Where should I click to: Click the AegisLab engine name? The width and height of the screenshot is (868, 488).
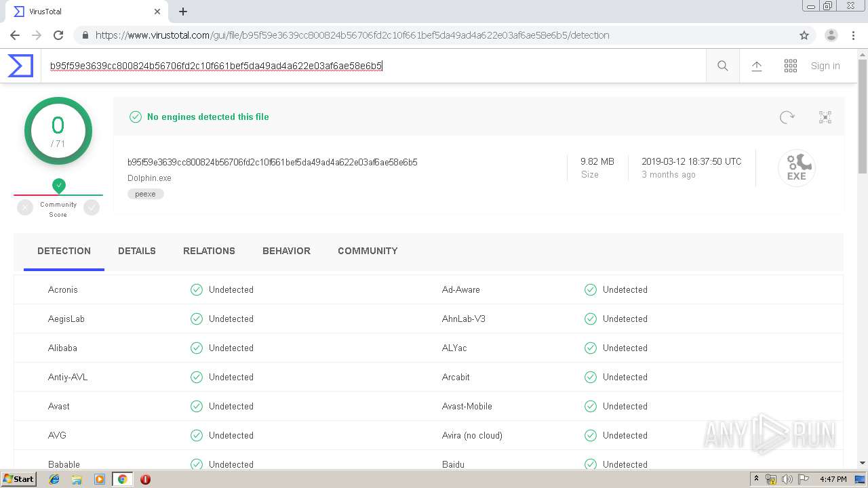point(66,319)
